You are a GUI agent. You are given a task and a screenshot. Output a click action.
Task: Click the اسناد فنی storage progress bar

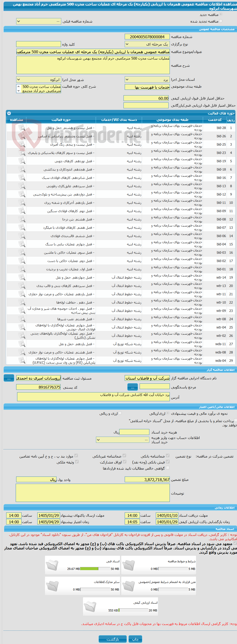pos(95,569)
